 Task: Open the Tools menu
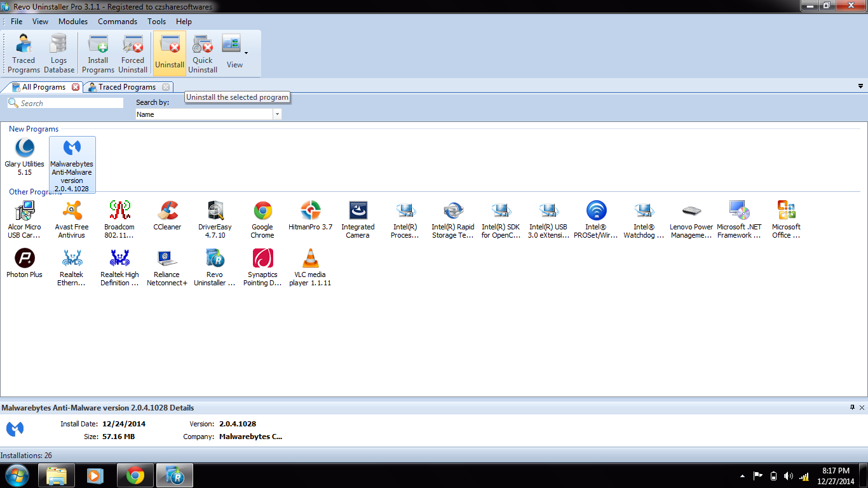pyautogui.click(x=156, y=22)
